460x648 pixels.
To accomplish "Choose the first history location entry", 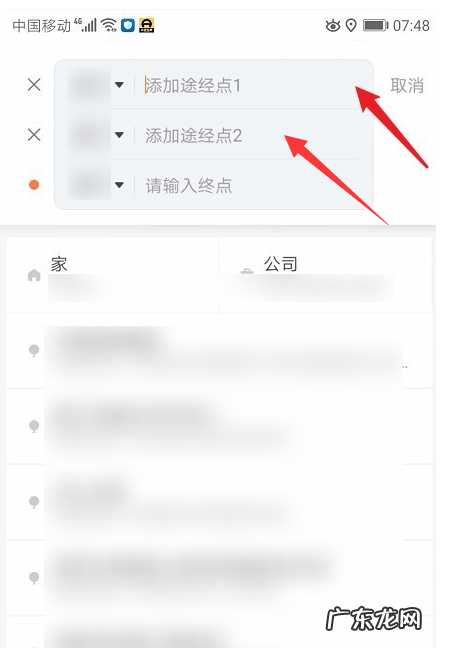I will 219,350.
